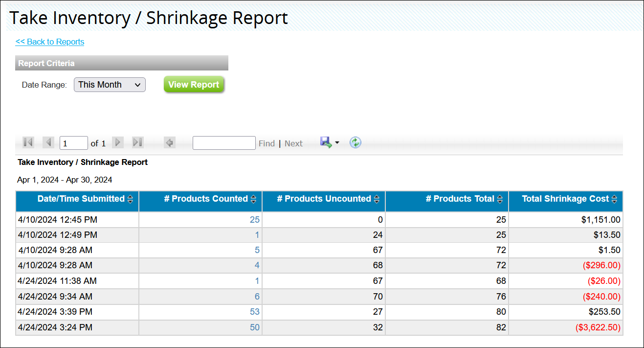Click the sort arrows on # Products Uncounted
The image size is (644, 348).
point(377,199)
